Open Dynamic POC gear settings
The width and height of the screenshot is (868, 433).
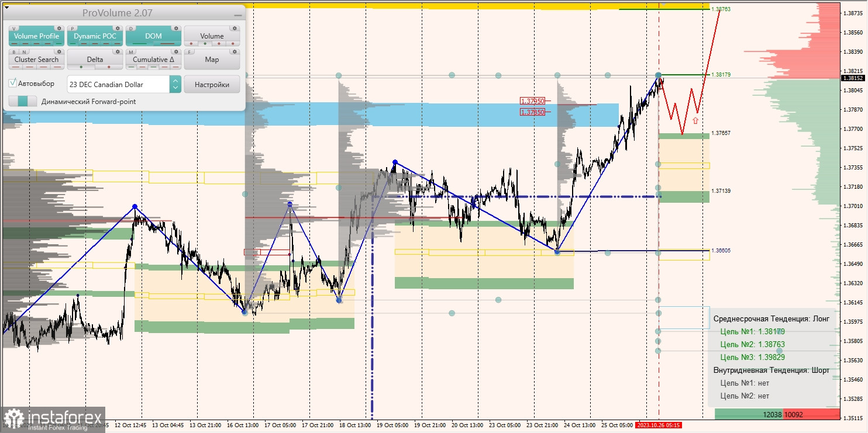pos(118,28)
